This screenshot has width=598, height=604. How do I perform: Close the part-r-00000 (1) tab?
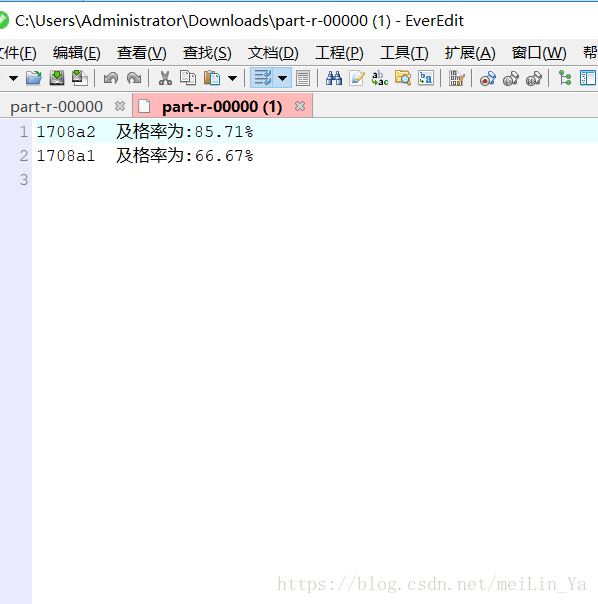coord(300,106)
